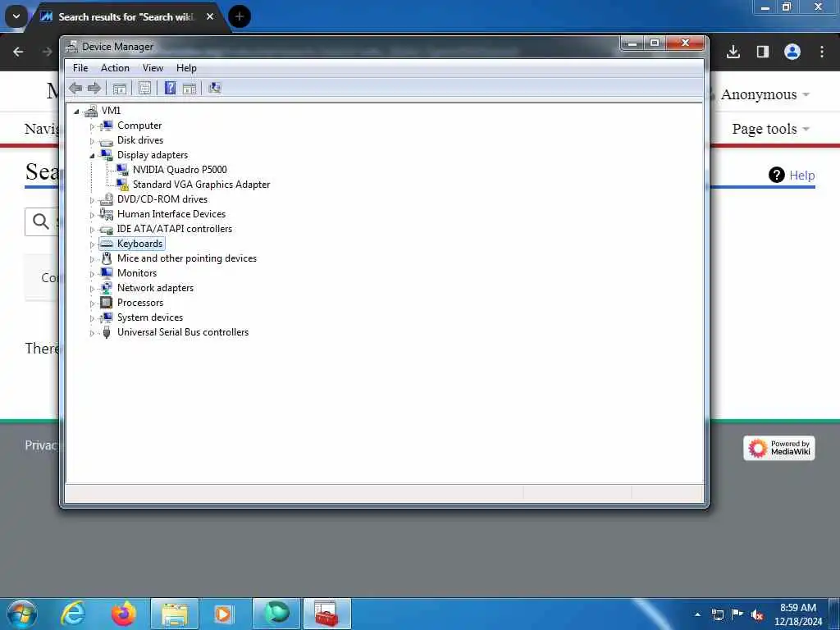Click Scan for hardware changes icon

pos(215,89)
